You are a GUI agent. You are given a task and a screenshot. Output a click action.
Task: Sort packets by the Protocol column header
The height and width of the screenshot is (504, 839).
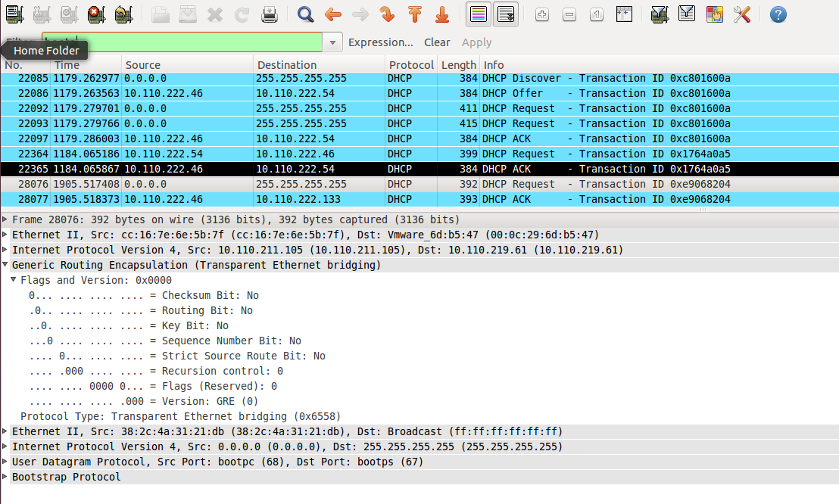pyautogui.click(x=411, y=65)
